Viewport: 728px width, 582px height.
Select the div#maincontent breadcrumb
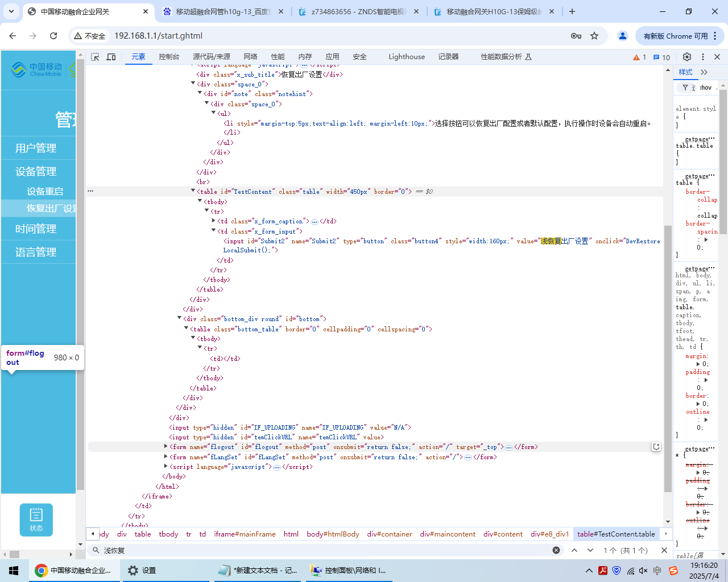[x=448, y=534]
